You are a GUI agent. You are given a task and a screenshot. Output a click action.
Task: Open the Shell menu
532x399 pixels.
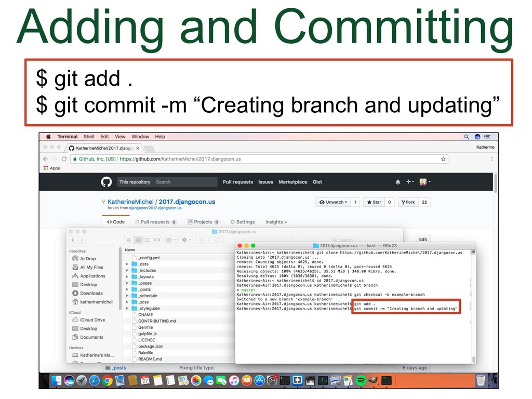(x=89, y=137)
